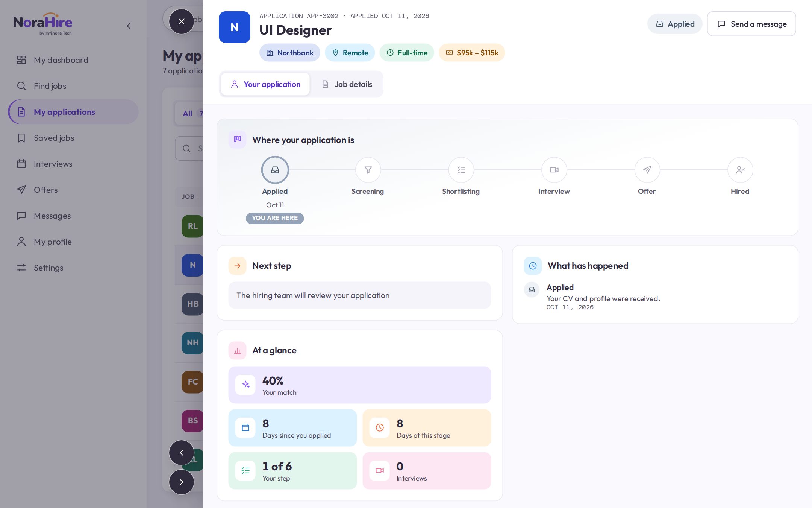This screenshot has width=812, height=508.
Task: Click the Send a message button
Action: [751, 24]
